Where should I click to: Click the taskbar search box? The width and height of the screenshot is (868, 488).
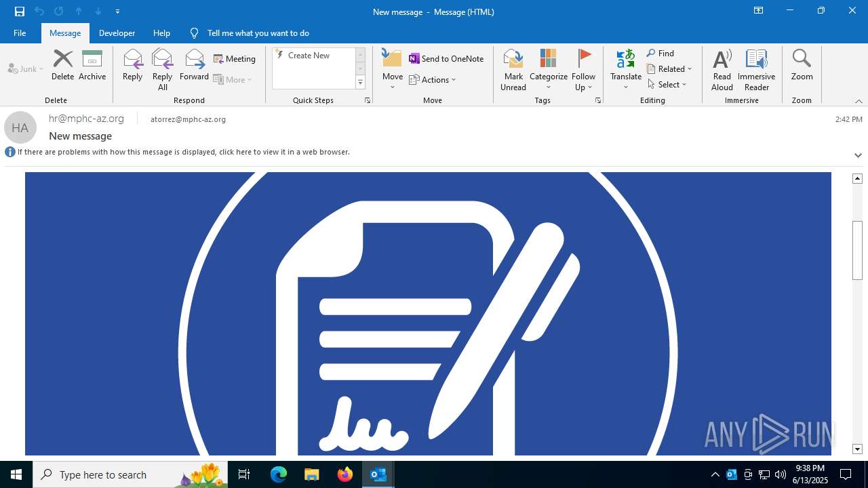pyautogui.click(x=130, y=474)
